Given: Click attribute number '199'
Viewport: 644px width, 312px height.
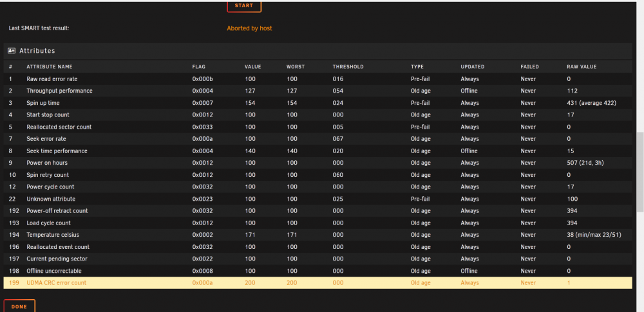Looking at the screenshot, I should point(14,283).
